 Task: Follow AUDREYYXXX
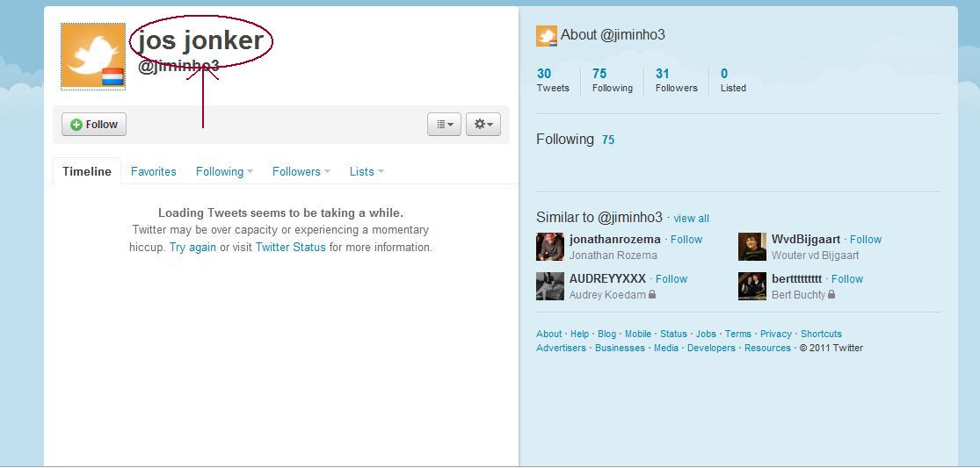pos(671,279)
